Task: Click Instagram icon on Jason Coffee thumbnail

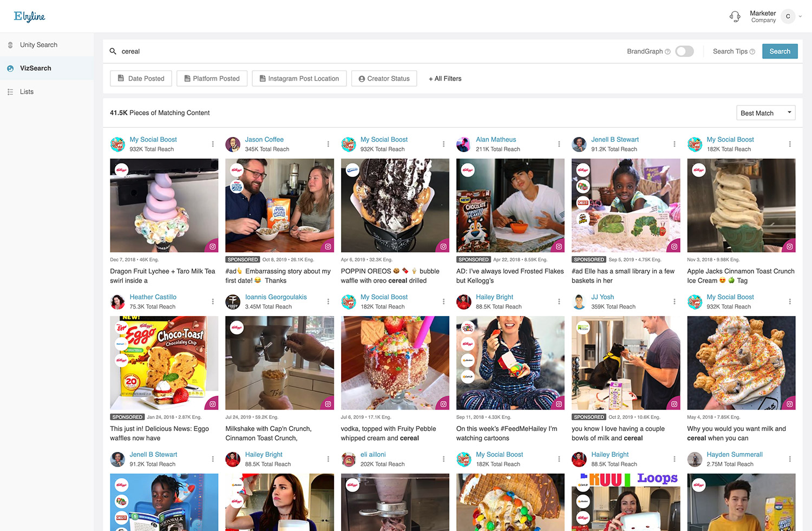Action: tap(328, 246)
